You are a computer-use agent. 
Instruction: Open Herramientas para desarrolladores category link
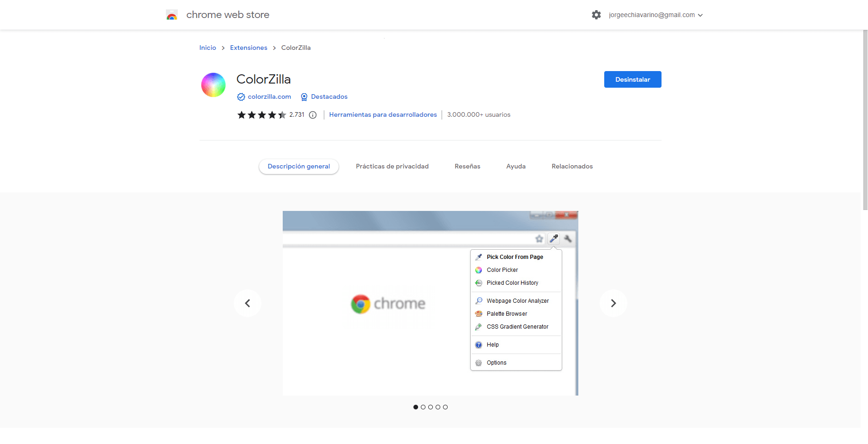pyautogui.click(x=383, y=115)
